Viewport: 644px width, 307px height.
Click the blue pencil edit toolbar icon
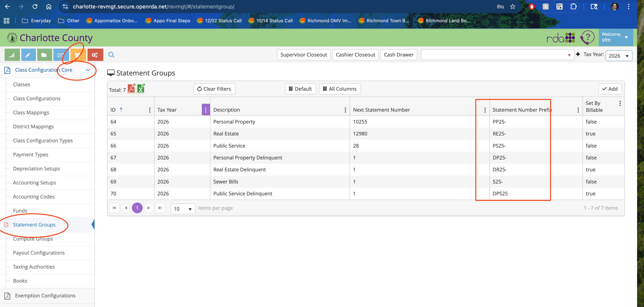(28, 55)
